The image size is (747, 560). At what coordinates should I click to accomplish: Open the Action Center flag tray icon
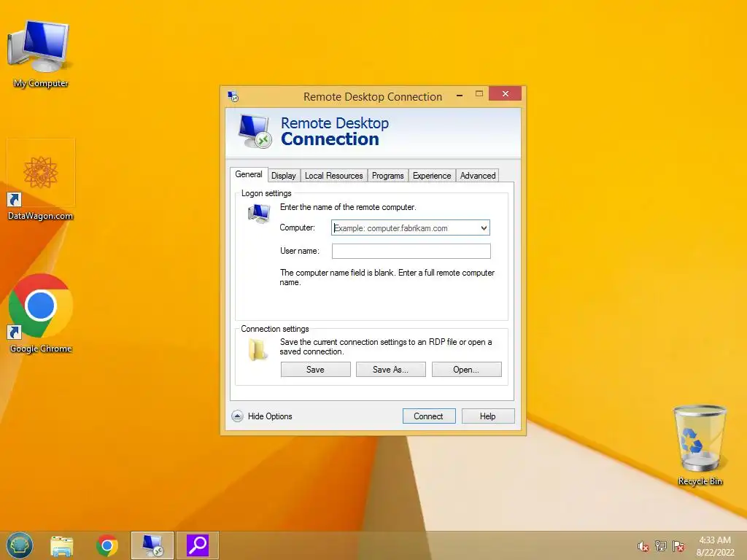[678, 545]
